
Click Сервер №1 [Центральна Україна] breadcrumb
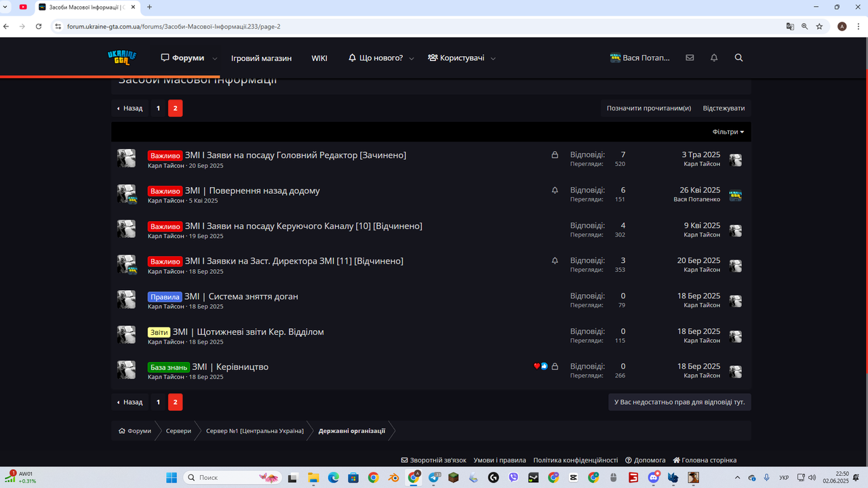coord(255,431)
